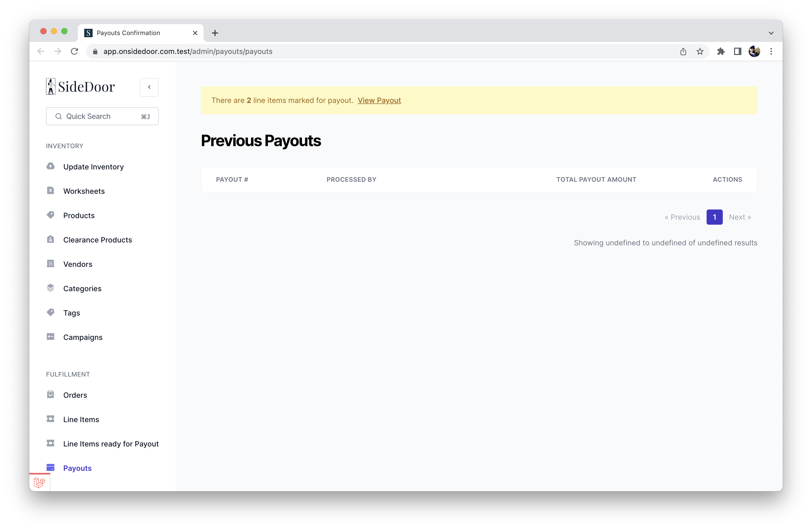
Task: Click the Campaigns ticket icon
Action: [x=50, y=337]
